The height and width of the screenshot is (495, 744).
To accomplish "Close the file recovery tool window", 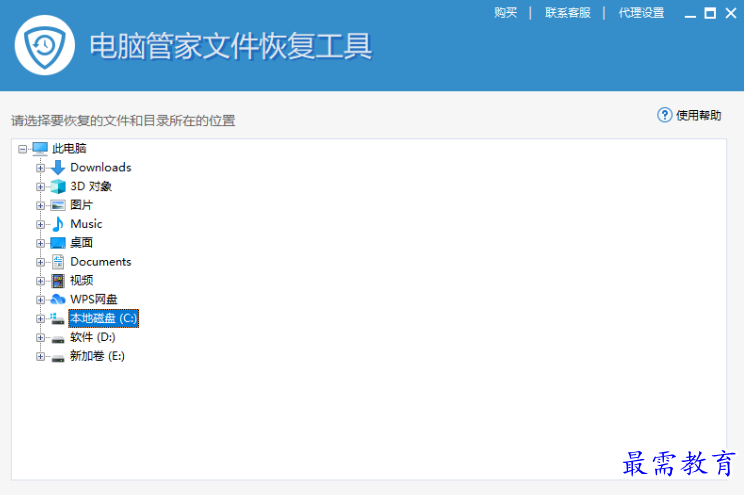I will click(731, 13).
